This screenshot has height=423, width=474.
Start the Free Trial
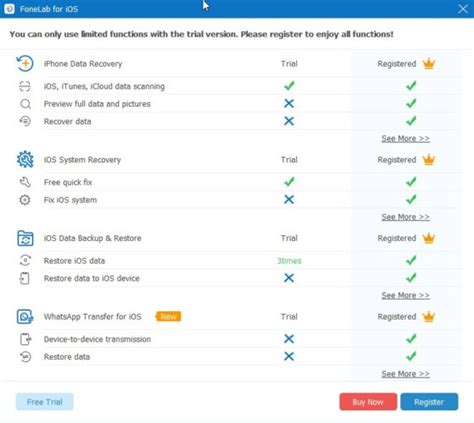[x=44, y=402]
